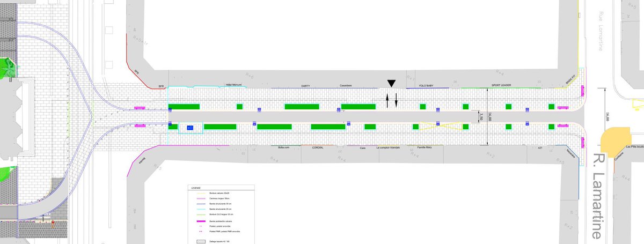Screen dimensions: 644x244
Task: Select the downward arrow under the triangle
Action: [x=397, y=99]
